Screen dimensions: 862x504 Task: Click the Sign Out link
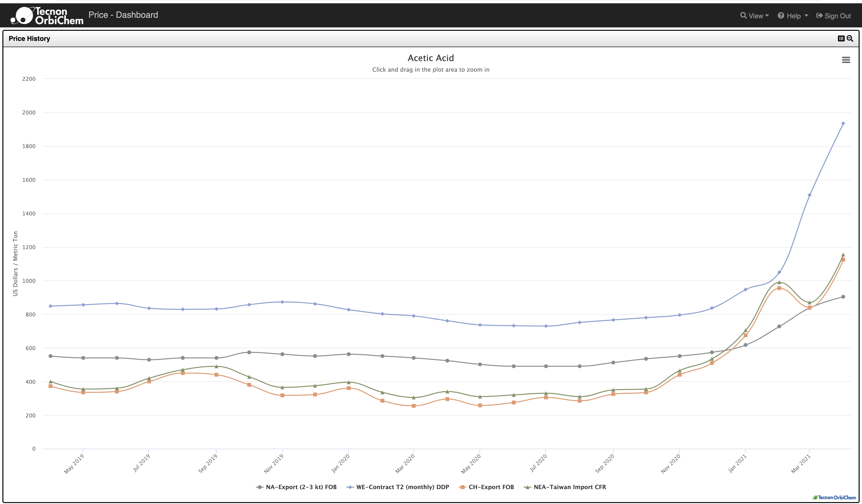point(834,16)
